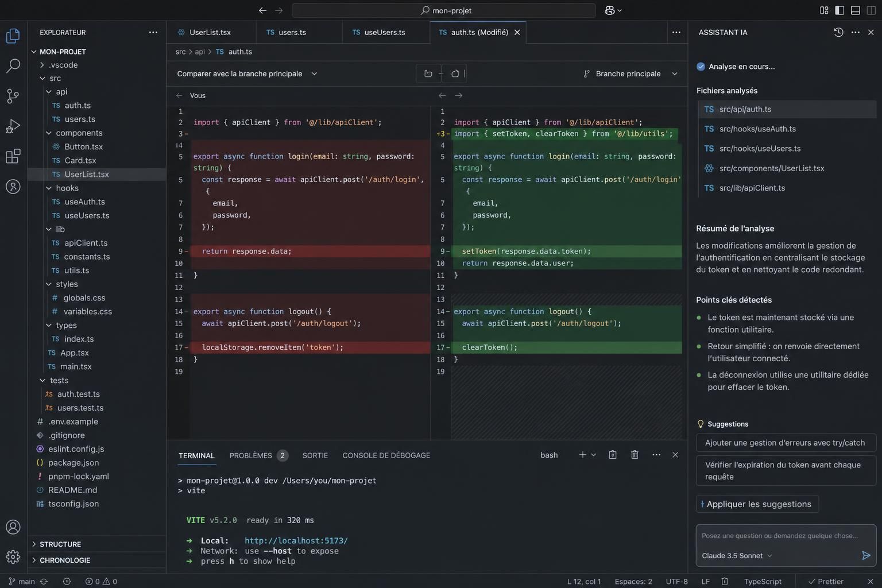
Task: Select token expiration check suggestion
Action: (x=786, y=471)
